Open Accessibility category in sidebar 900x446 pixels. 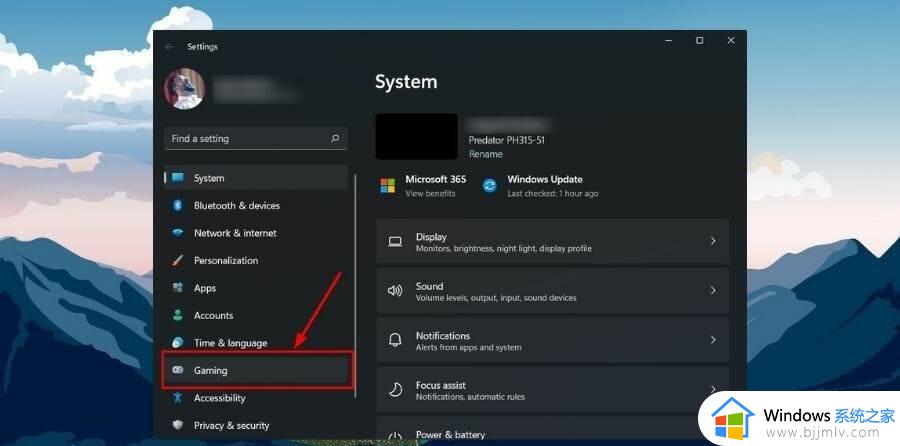coord(256,398)
